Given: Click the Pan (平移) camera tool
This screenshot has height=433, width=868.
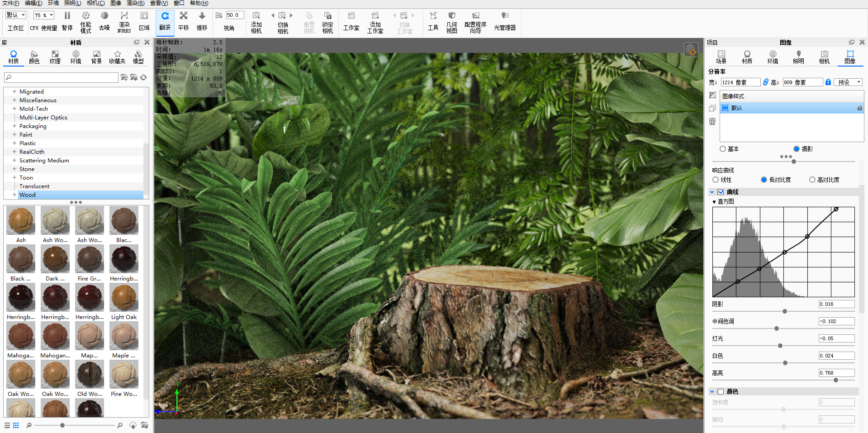Looking at the screenshot, I should pos(183,21).
